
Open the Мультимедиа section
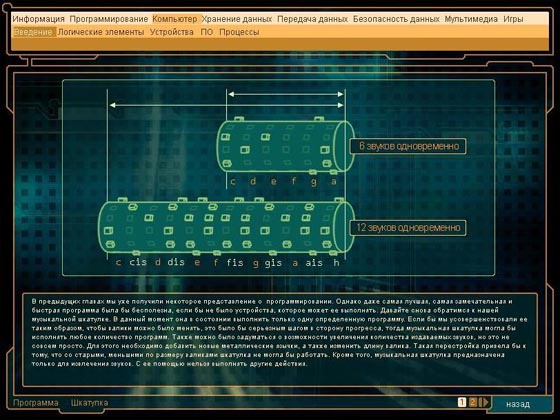(471, 19)
